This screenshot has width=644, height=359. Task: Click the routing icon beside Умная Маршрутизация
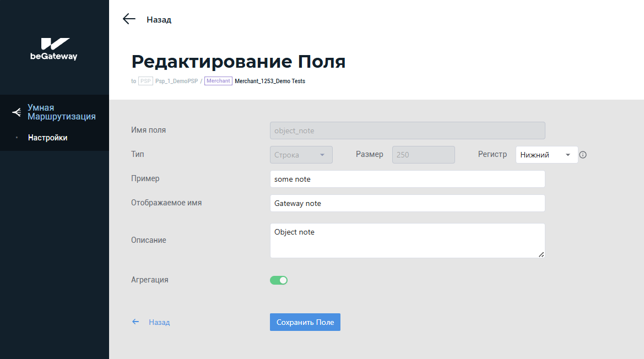pos(17,112)
